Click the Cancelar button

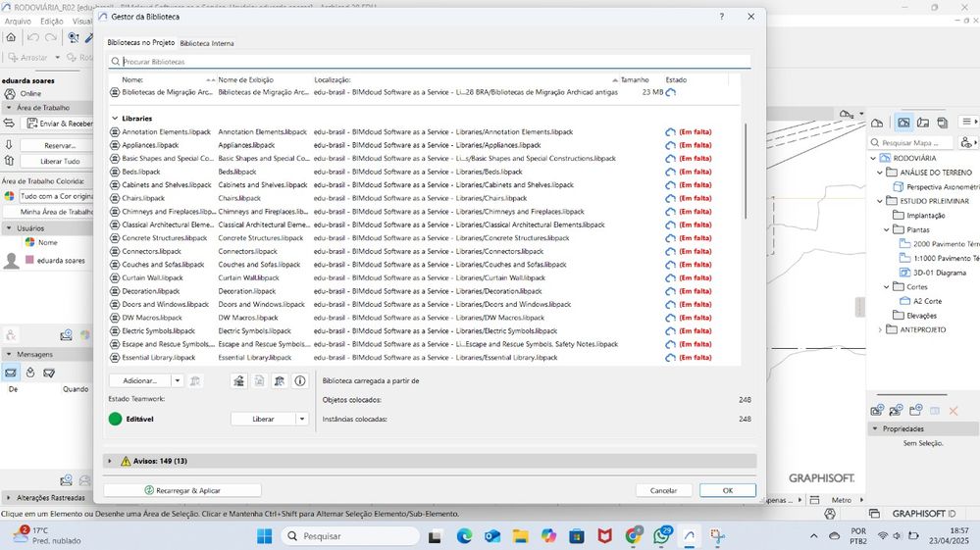[664, 491]
